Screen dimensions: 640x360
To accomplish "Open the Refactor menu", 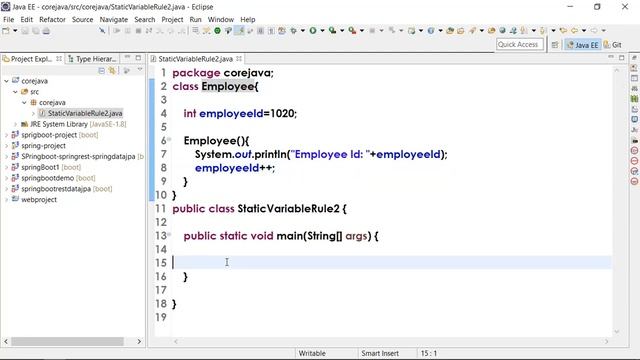I will [52, 20].
